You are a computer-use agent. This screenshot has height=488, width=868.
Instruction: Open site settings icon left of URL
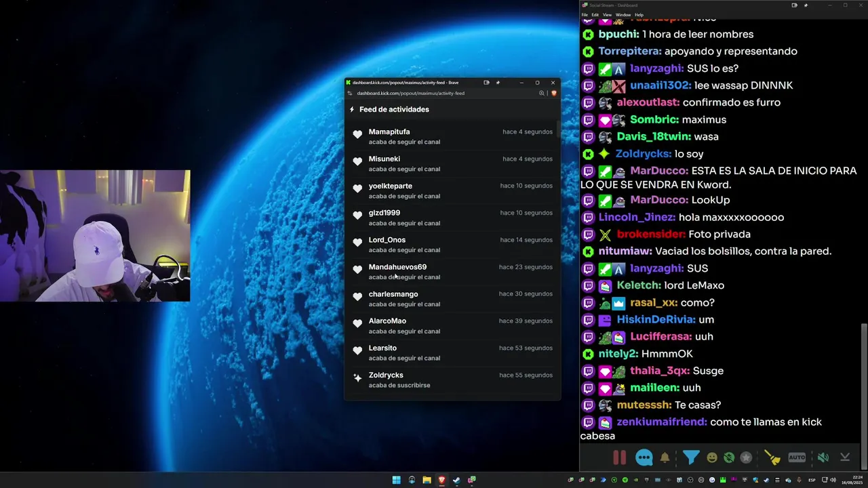click(x=350, y=93)
